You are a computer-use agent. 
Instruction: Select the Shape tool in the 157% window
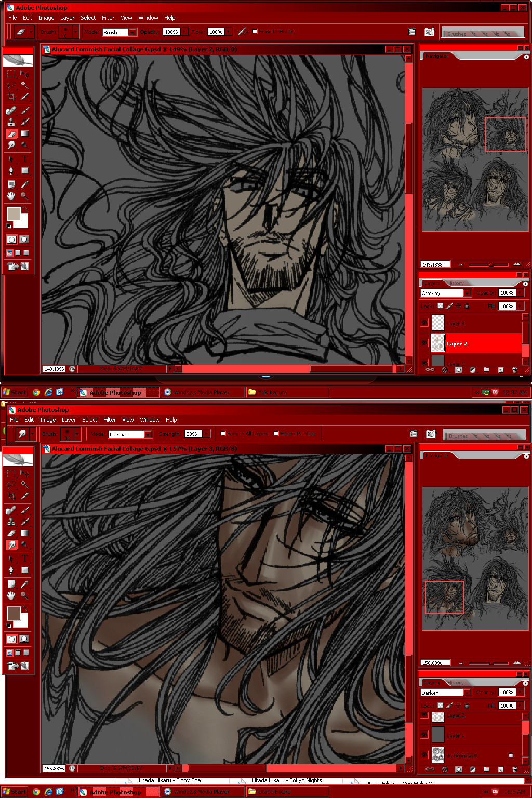24,569
